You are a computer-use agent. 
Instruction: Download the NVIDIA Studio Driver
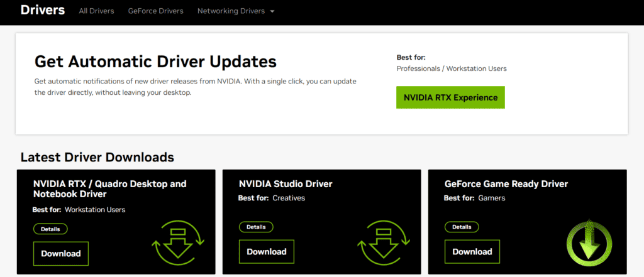tap(267, 251)
